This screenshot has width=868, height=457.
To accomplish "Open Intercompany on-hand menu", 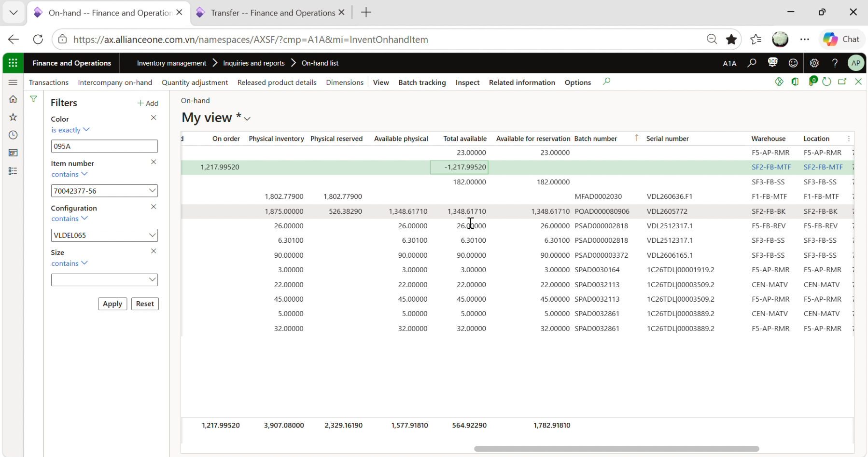I will click(115, 83).
